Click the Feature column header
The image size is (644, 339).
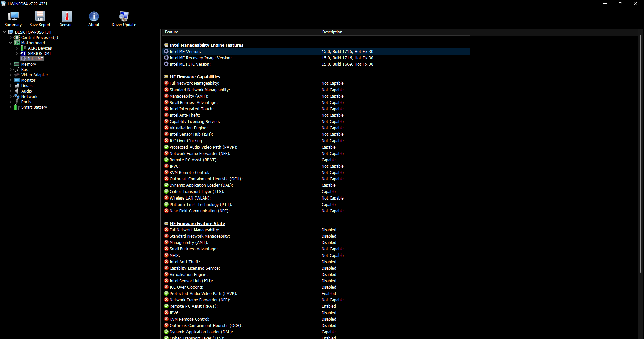click(x=240, y=32)
